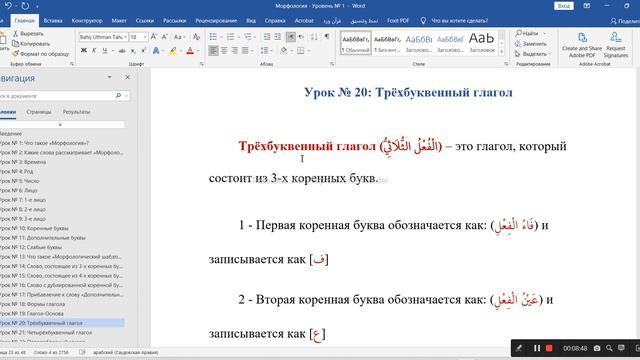The width and height of the screenshot is (640, 360).
Task: Apply yellow text highlight color
Action: click(x=173, y=51)
